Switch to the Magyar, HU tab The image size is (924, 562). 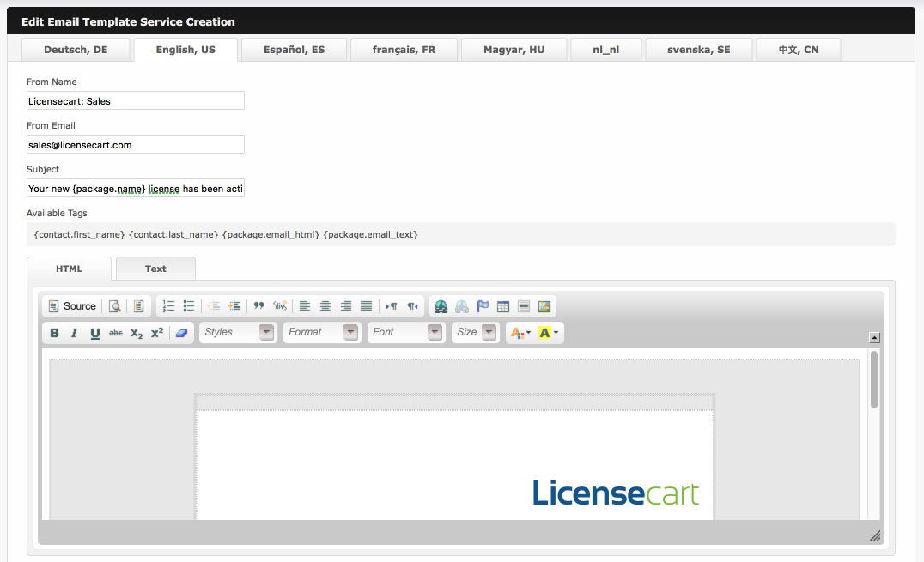514,50
